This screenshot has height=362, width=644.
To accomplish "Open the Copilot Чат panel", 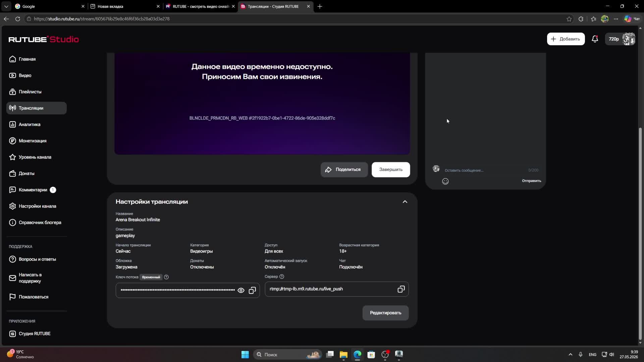I will coord(632,19).
